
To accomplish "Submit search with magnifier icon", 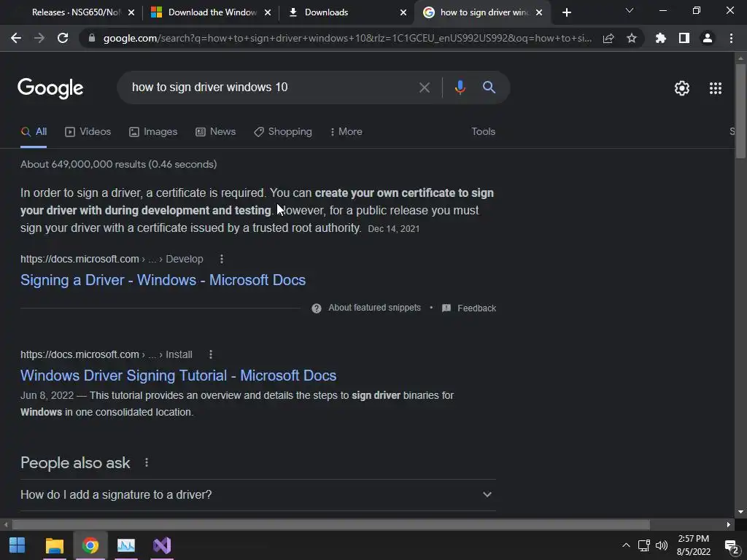I will (489, 87).
